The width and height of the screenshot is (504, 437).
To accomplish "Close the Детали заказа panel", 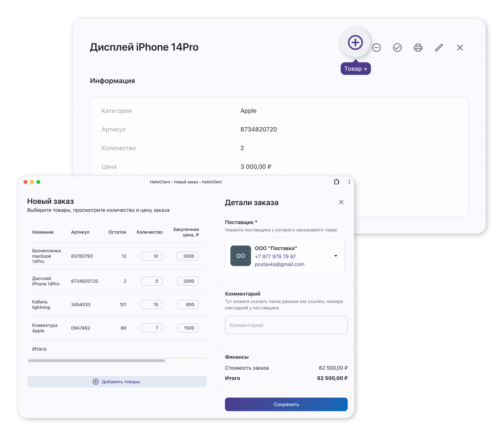I will pos(341,202).
